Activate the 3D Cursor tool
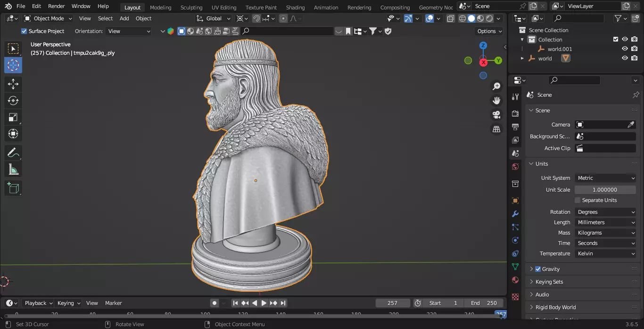The height and width of the screenshot is (329, 644). tap(13, 65)
